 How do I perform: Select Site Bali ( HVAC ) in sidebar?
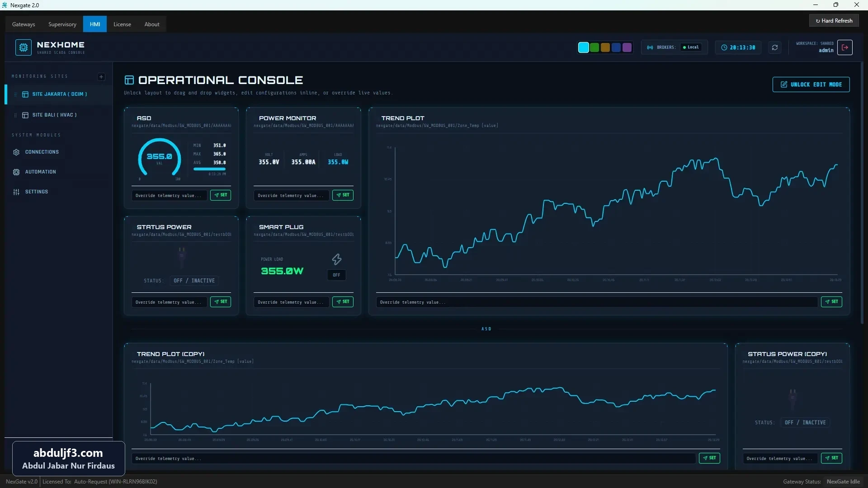pos(59,115)
